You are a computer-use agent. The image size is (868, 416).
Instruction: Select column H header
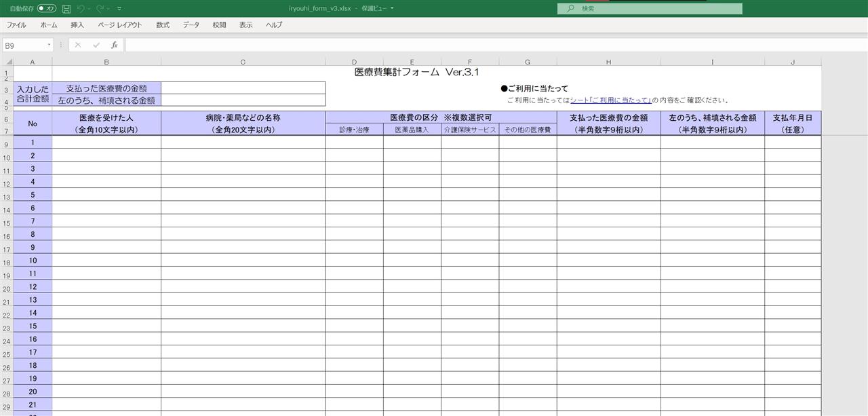click(609, 62)
